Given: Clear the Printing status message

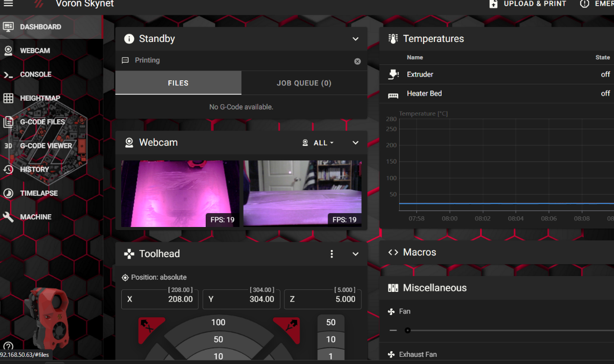Looking at the screenshot, I should (357, 61).
